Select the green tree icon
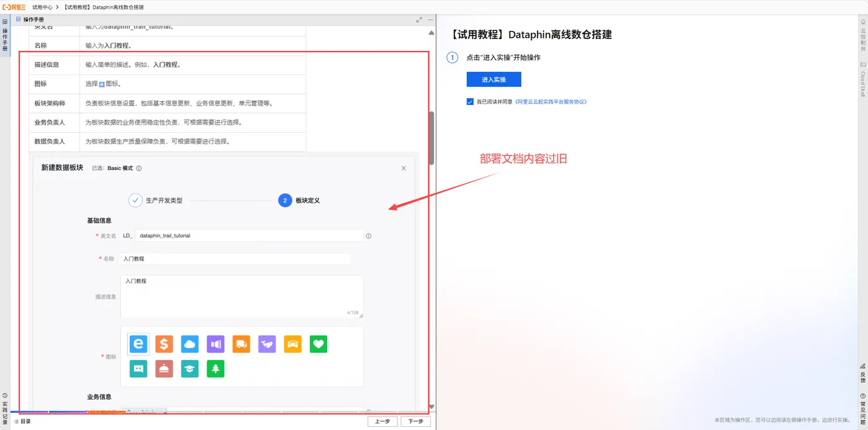868x430 pixels. (x=215, y=369)
